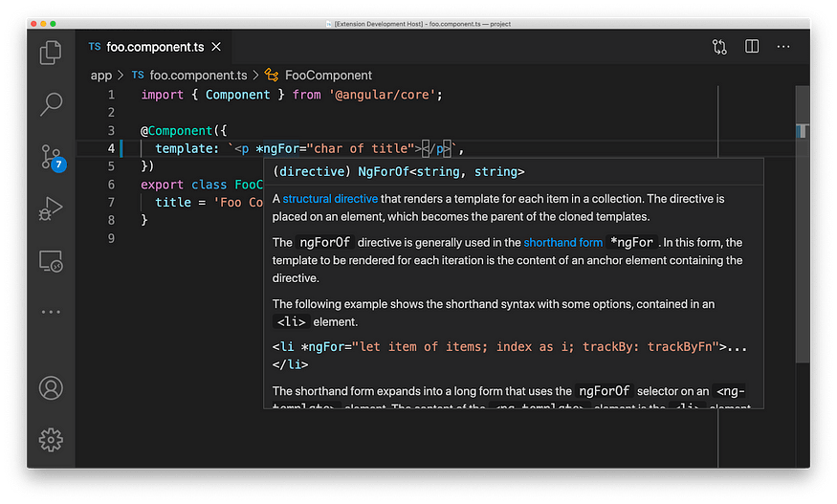Click the @Component decorator on line 3
The height and width of the screenshot is (504, 837).
point(176,131)
